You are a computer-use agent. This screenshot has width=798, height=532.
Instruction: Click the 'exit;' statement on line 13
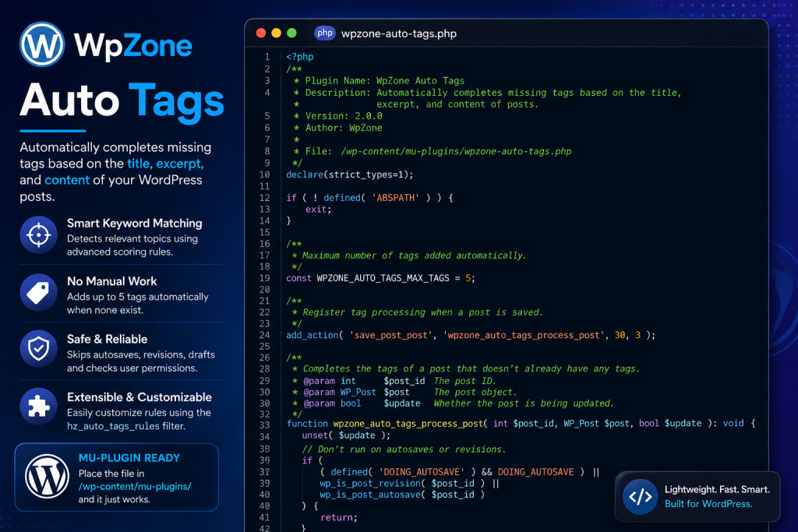point(318,209)
